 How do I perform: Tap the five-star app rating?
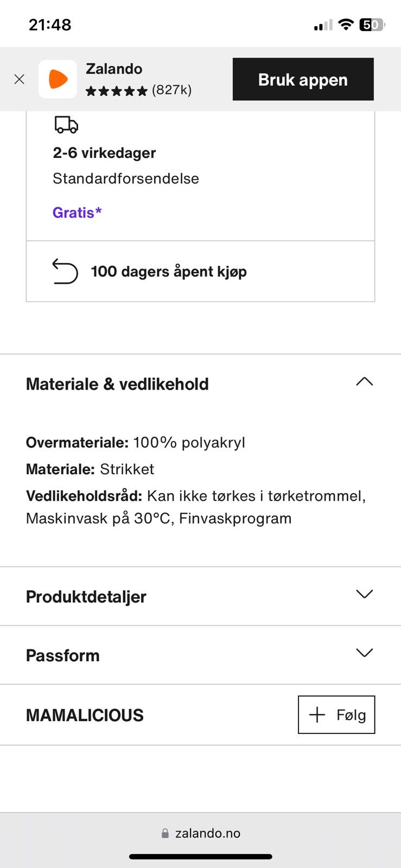point(117,91)
